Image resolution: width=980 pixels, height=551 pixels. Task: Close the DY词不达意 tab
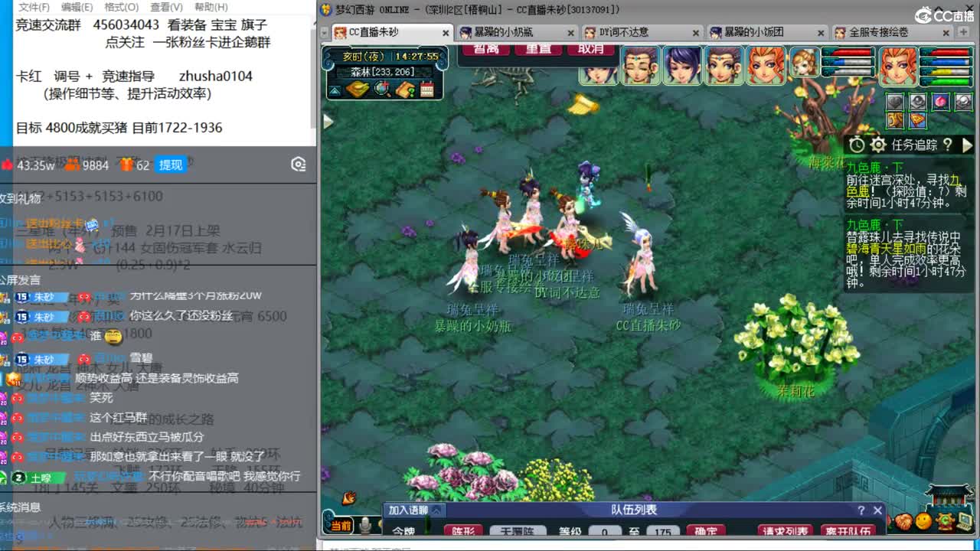pos(695,33)
